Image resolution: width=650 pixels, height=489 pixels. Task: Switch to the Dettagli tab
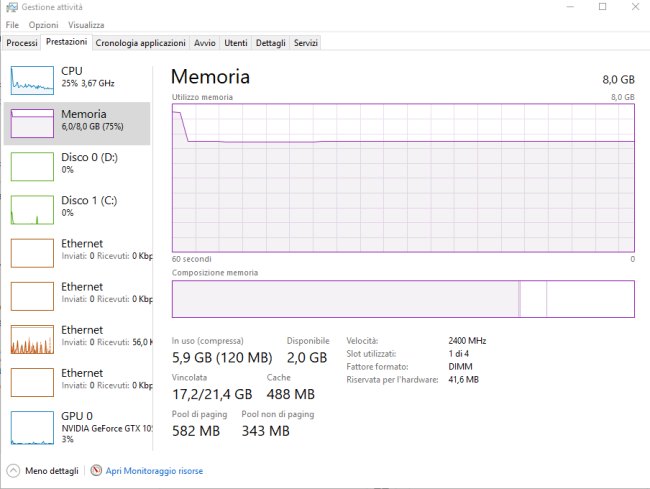point(270,43)
